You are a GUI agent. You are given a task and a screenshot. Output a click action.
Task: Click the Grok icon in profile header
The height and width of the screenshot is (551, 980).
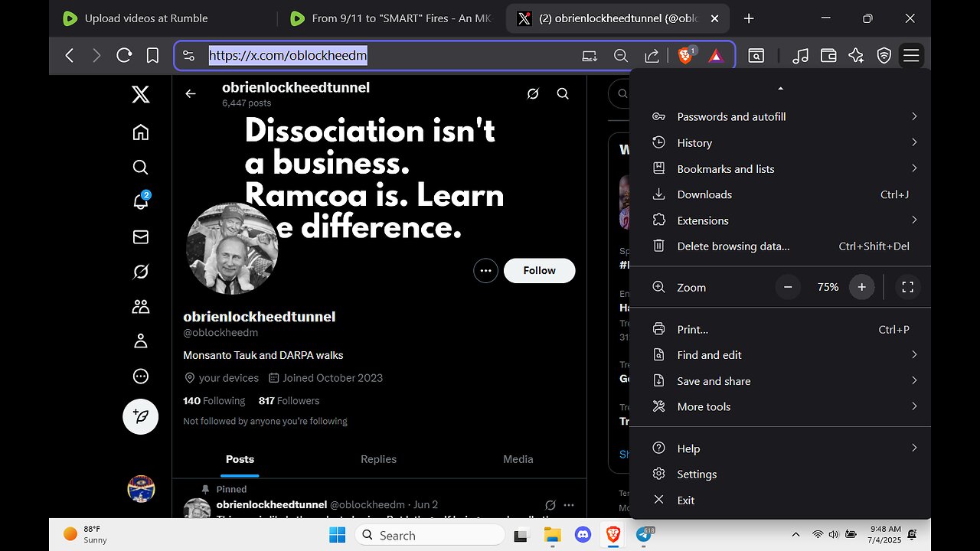pyautogui.click(x=533, y=93)
